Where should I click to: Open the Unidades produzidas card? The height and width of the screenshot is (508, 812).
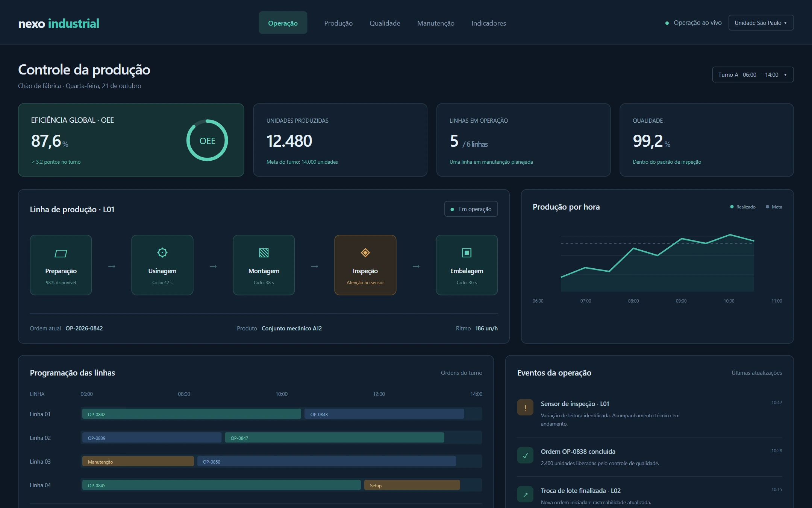point(340,140)
